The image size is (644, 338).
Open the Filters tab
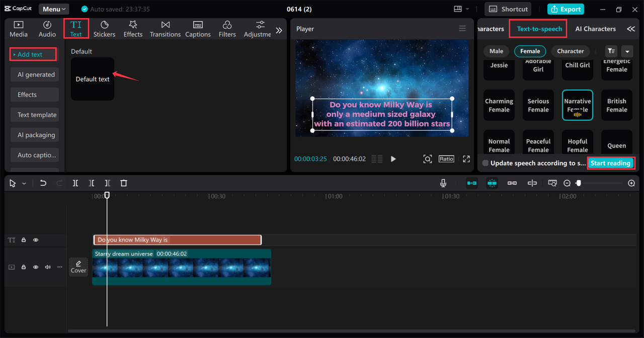click(227, 29)
